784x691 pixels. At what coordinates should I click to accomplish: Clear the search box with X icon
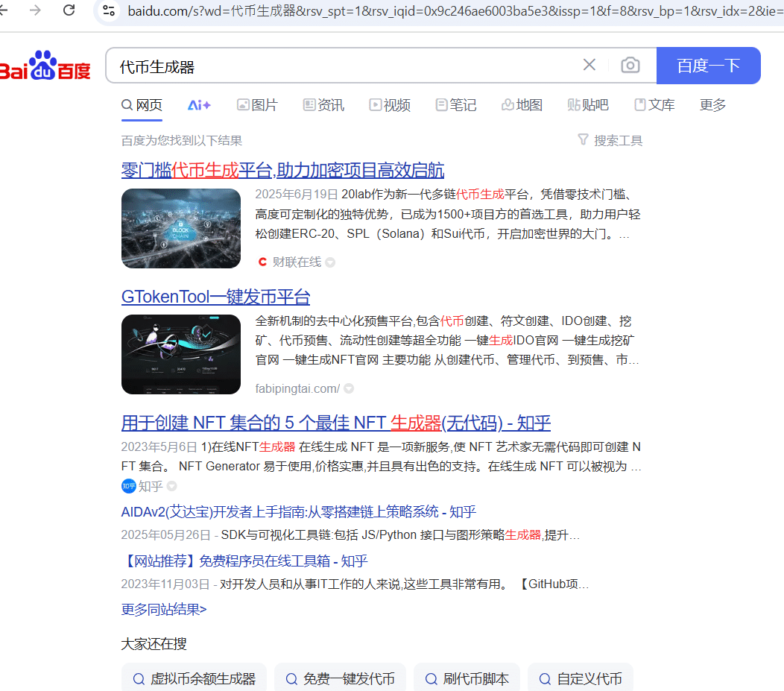tap(589, 65)
